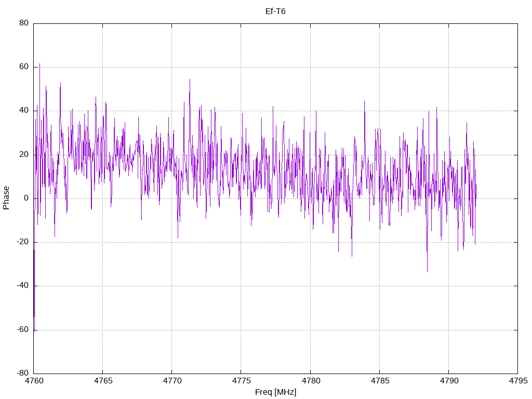Click the x-axis tick label 4770

(172, 381)
